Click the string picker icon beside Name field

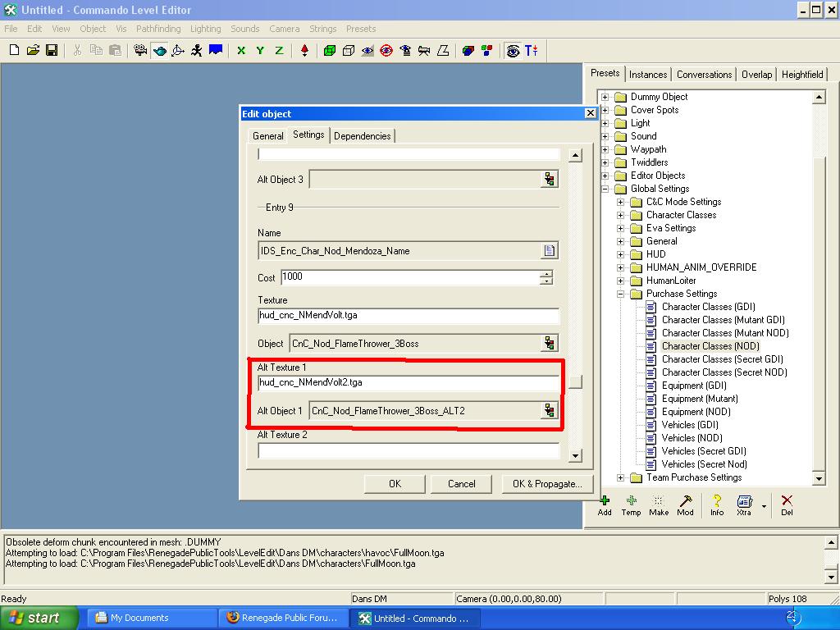pyautogui.click(x=550, y=251)
